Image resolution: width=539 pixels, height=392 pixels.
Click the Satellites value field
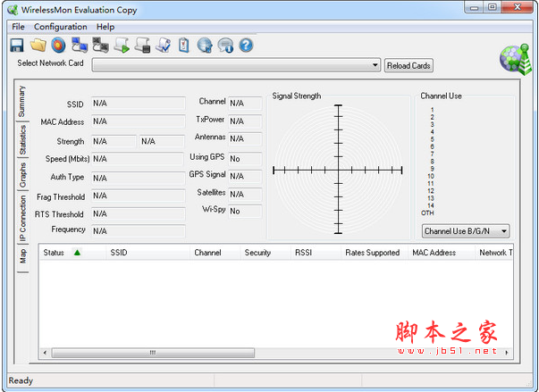[x=245, y=195]
